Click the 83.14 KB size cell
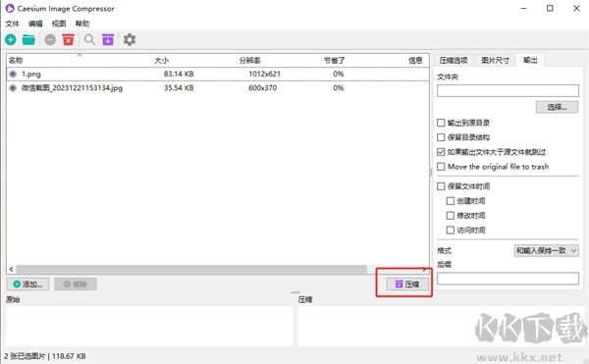The image size is (589, 364). coord(179,74)
